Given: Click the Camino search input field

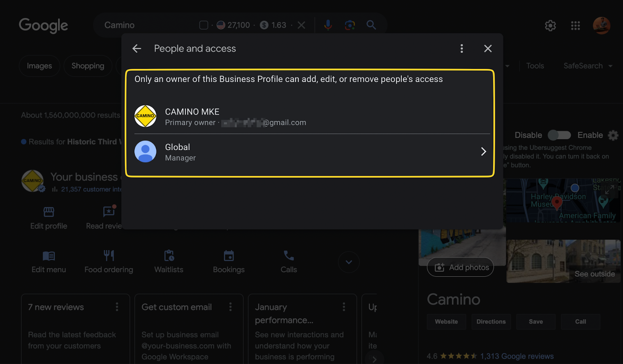Looking at the screenshot, I should pyautogui.click(x=148, y=25).
